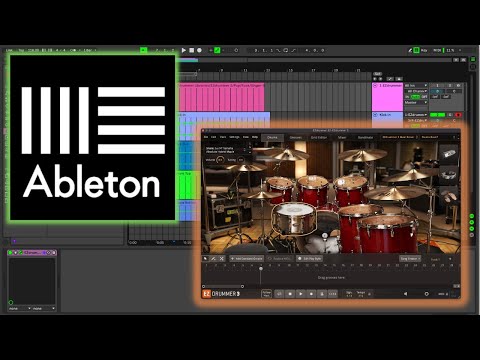480x360 pixels.
Task: Fold the EZdrummer track with its arrow
Action: (x=375, y=86)
